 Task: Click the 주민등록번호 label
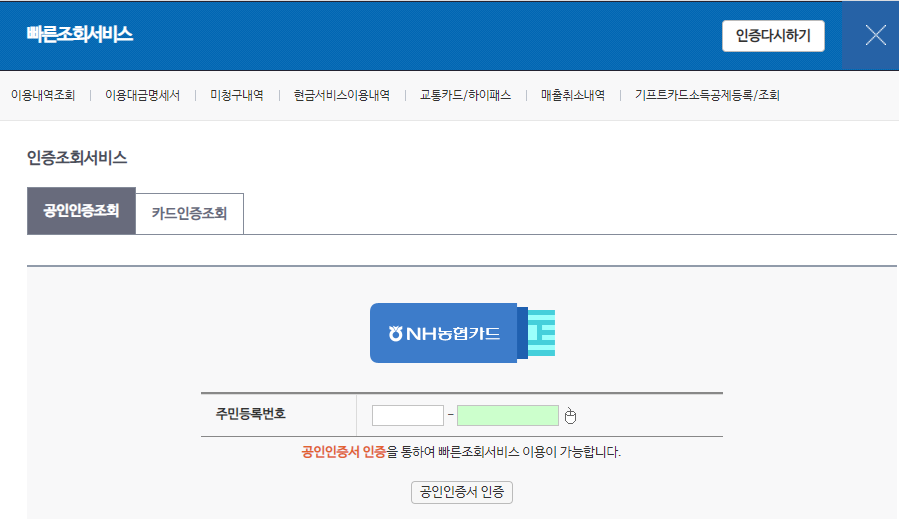251,414
